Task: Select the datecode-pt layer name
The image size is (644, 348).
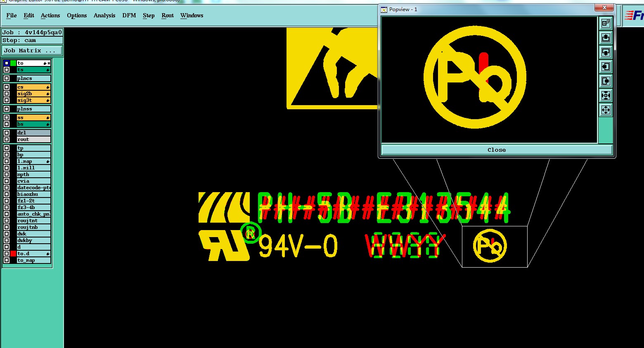Action: pyautogui.click(x=33, y=188)
